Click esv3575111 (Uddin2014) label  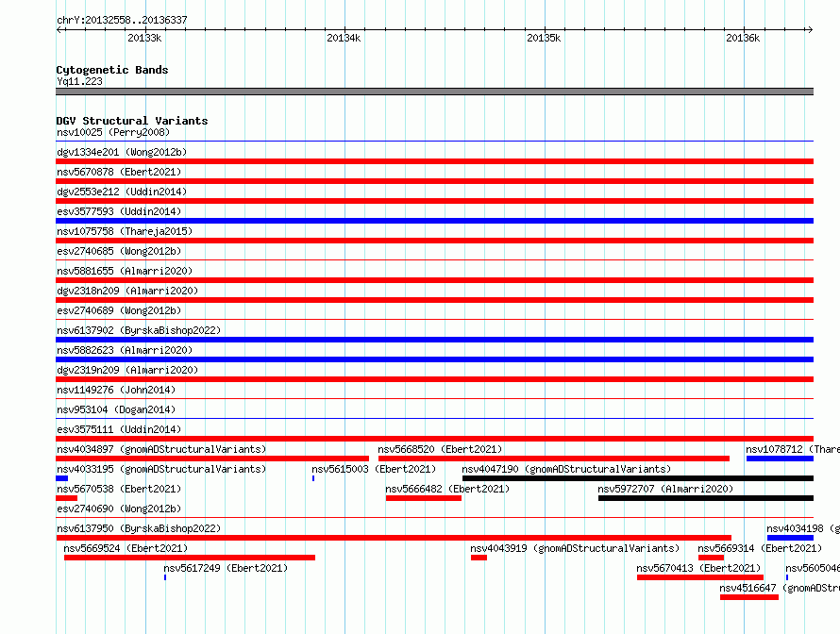119,429
